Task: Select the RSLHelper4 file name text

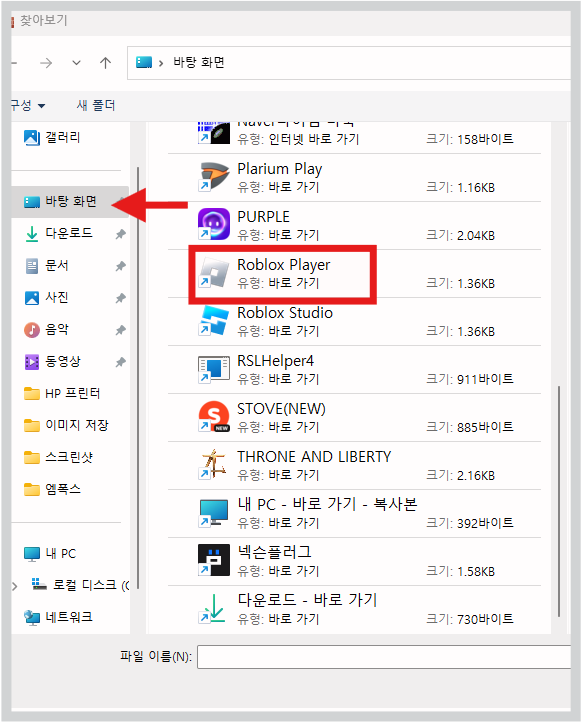Action: (x=275, y=361)
